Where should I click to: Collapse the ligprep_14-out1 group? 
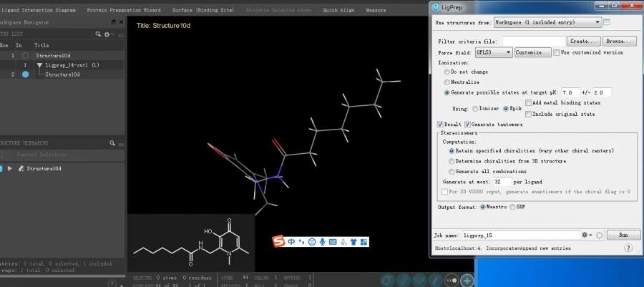pyautogui.click(x=39, y=65)
